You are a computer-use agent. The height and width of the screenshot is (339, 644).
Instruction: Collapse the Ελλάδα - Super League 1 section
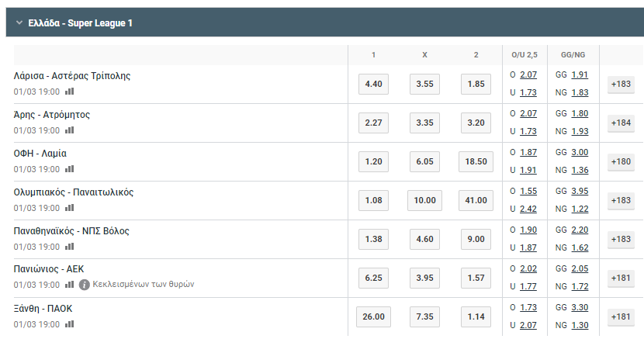click(x=19, y=22)
